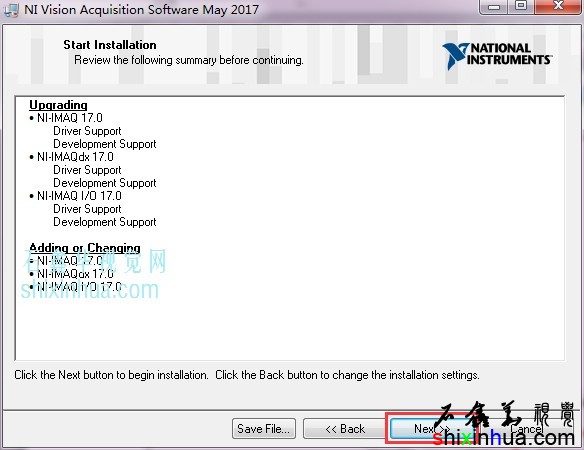The height and width of the screenshot is (450, 584).
Task: Click Development Support under NI-IMAQ I/O 17.0
Action: [105, 222]
